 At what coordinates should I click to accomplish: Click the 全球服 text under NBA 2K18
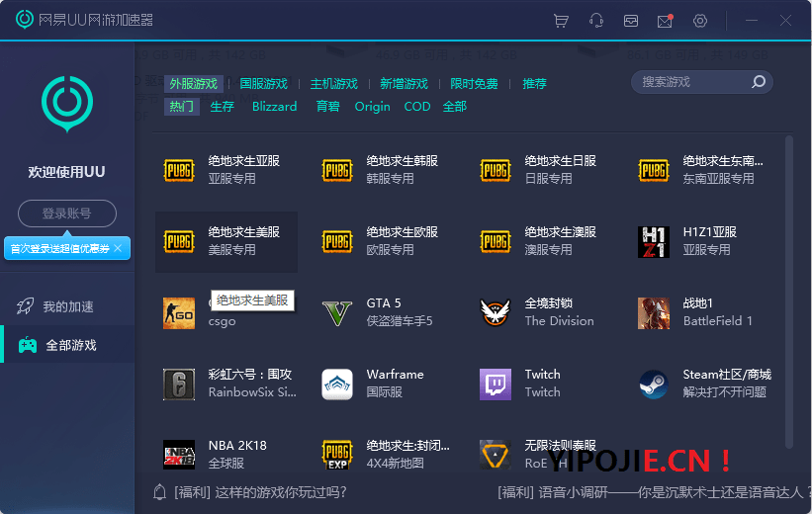226,463
